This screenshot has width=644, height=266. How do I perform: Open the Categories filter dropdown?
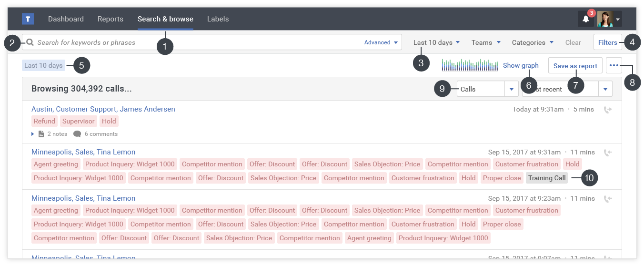click(532, 42)
